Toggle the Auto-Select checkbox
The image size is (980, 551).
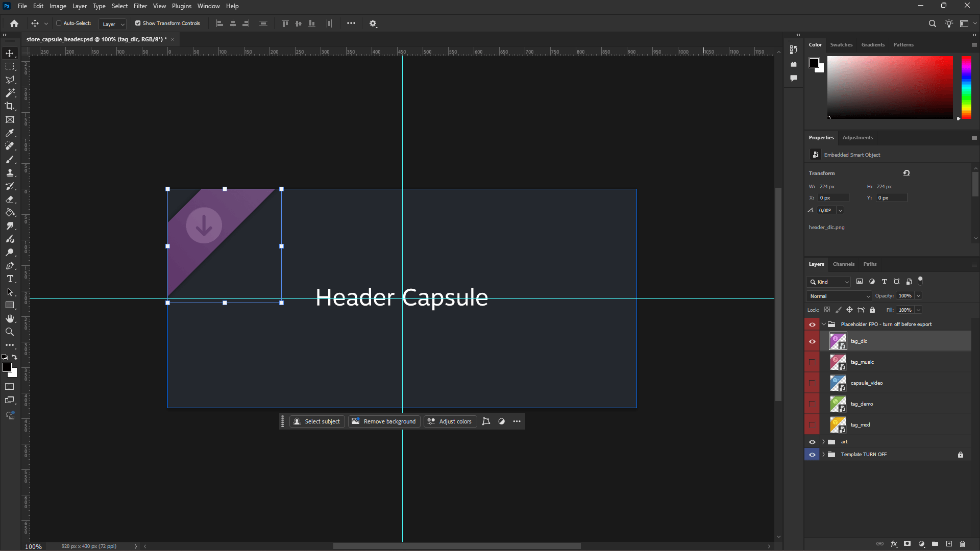pyautogui.click(x=59, y=23)
